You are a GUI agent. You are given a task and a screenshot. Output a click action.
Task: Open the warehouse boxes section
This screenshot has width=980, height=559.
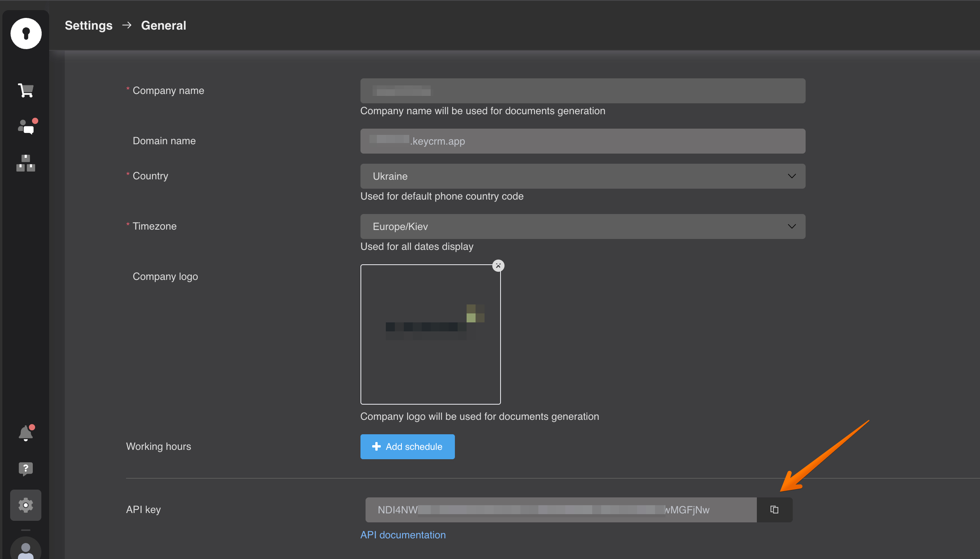pos(26,163)
